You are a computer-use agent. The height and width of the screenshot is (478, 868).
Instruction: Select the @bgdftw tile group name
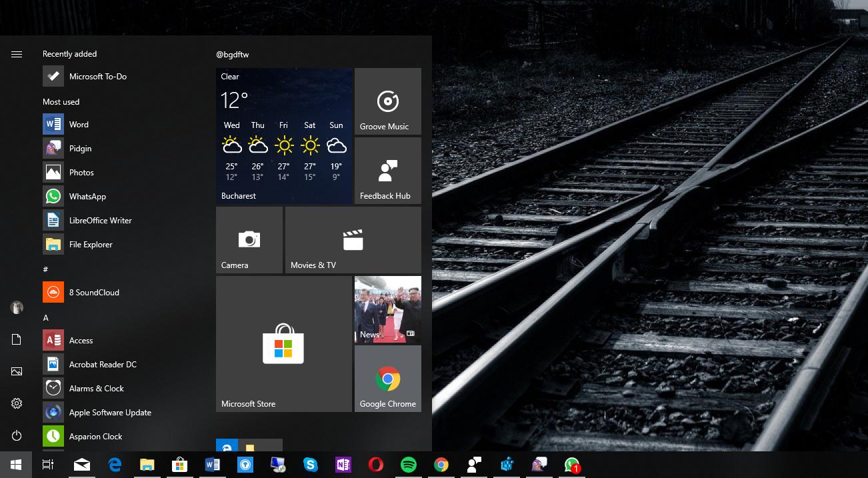pos(232,55)
